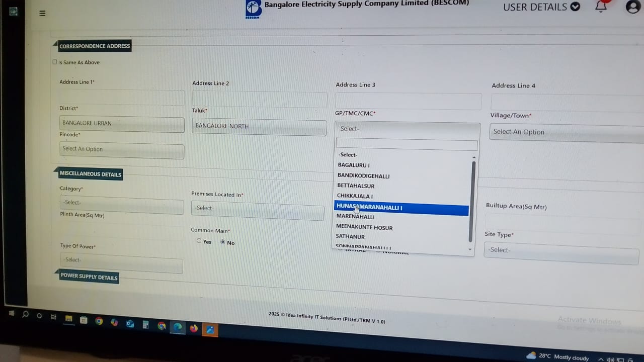644x362 pixels.
Task: Open the user profile avatar
Action: [632, 7]
